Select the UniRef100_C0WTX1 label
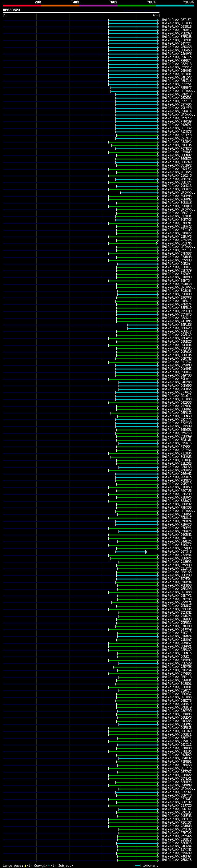This screenshot has width=197, height=868. [x=177, y=809]
